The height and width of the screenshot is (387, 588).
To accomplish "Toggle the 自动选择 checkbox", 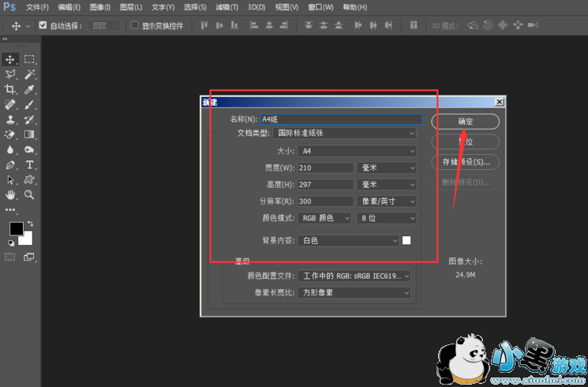I will pos(43,25).
